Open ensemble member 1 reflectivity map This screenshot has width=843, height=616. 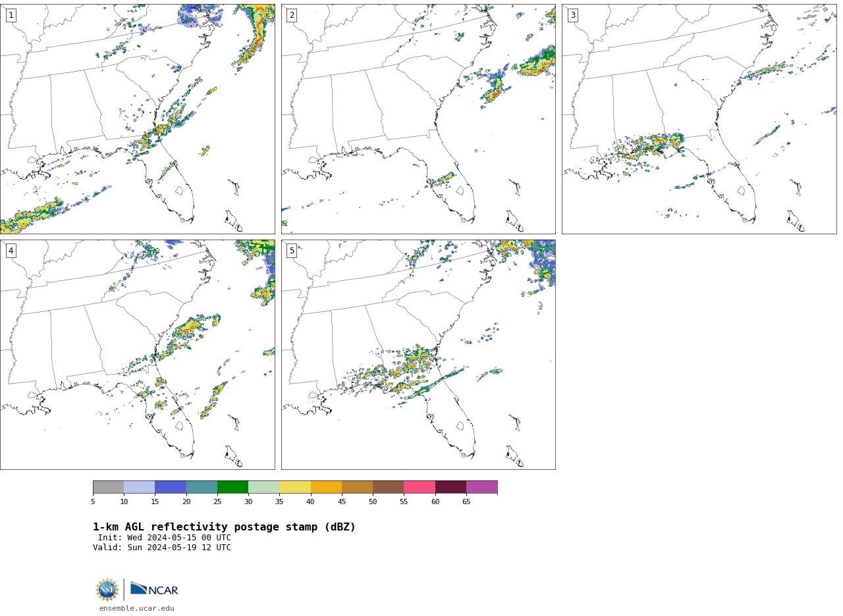[137, 119]
